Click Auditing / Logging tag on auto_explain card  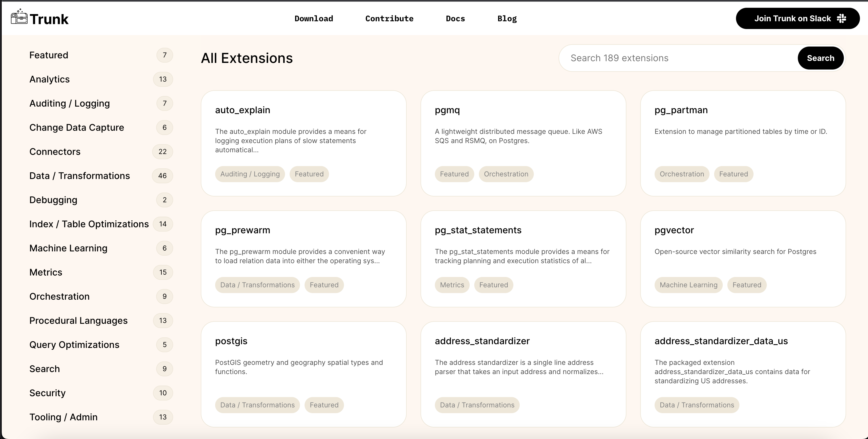coord(250,174)
